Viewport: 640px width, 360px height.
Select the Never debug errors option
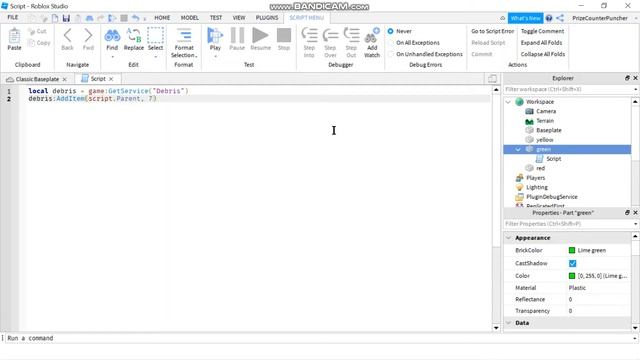pos(391,31)
